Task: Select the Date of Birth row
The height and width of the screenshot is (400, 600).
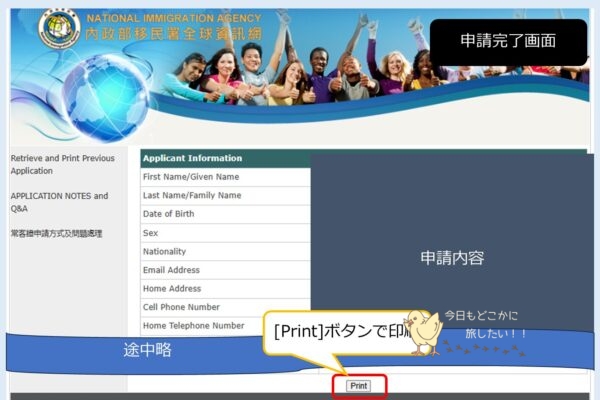Action: tap(225, 214)
